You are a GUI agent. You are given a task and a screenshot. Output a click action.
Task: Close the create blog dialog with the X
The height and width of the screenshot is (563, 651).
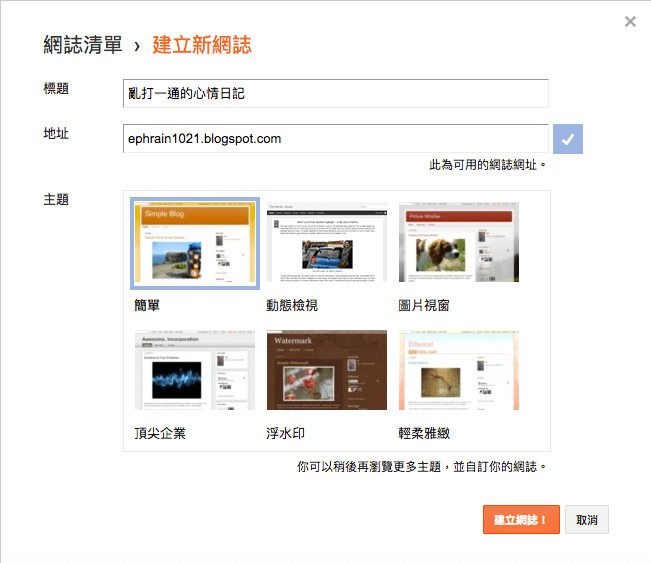click(x=630, y=22)
